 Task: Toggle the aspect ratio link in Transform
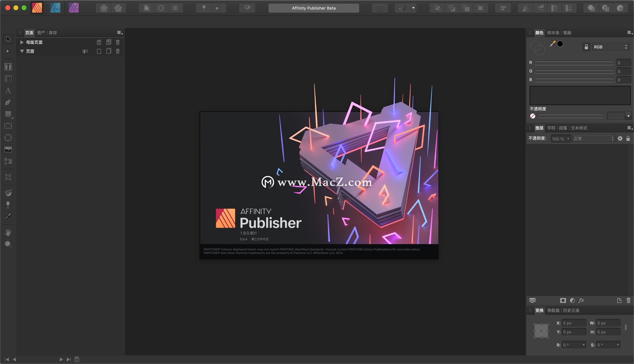[626, 327]
